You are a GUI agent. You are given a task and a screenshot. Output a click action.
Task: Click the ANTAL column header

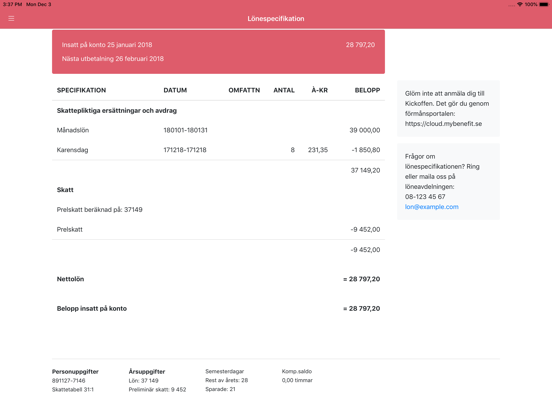[x=284, y=90]
